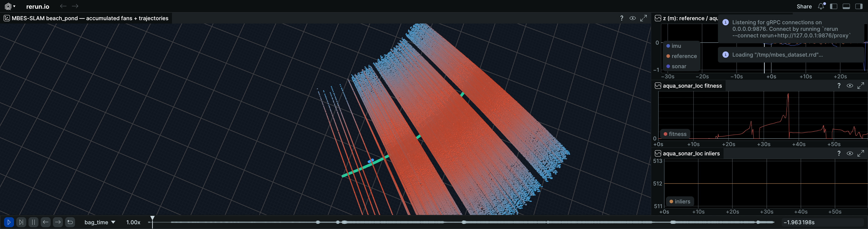The width and height of the screenshot is (868, 229).
Task: Open help for the inliers plot
Action: 839,153
